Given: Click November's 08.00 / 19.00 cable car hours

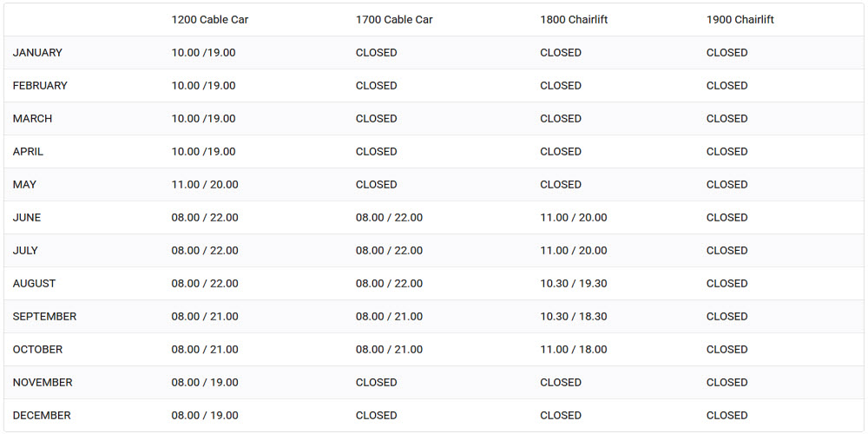Looking at the screenshot, I should pyautogui.click(x=205, y=383).
